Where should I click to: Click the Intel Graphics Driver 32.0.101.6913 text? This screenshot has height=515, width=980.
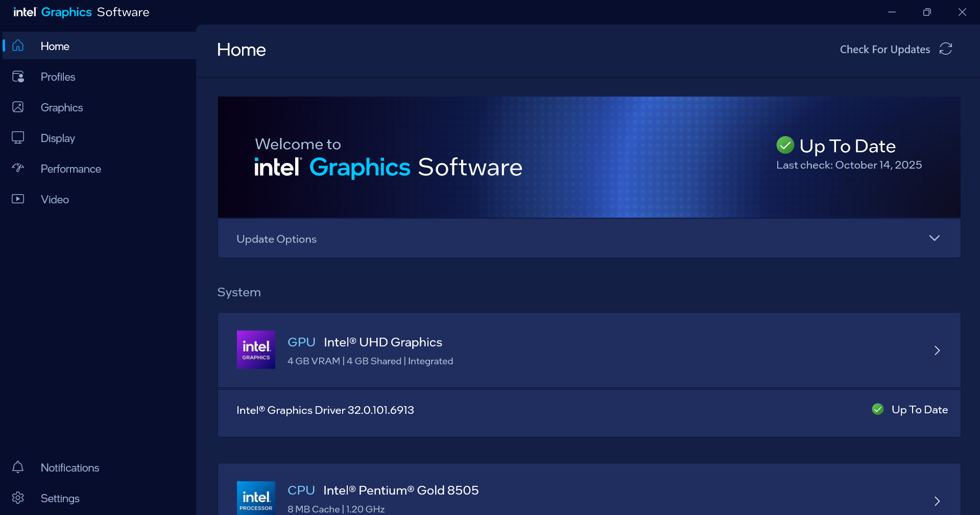325,410
